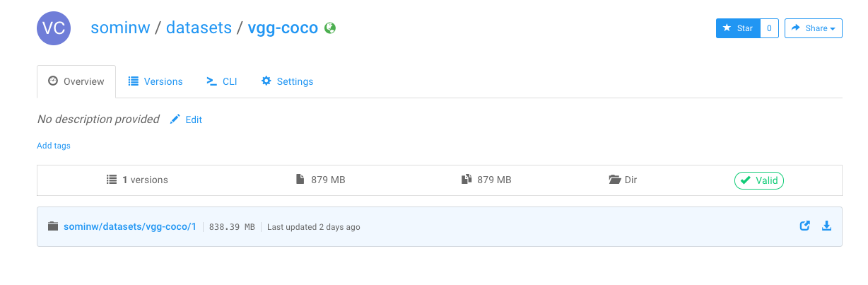Expand the Share dropdown
Viewport: 868px width, 285px height.
(x=813, y=28)
